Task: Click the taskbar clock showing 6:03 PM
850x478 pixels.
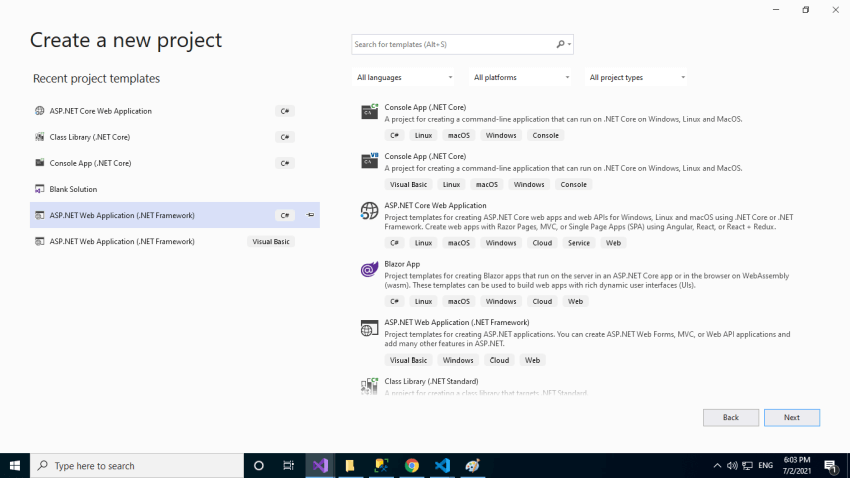Action: [x=797, y=466]
